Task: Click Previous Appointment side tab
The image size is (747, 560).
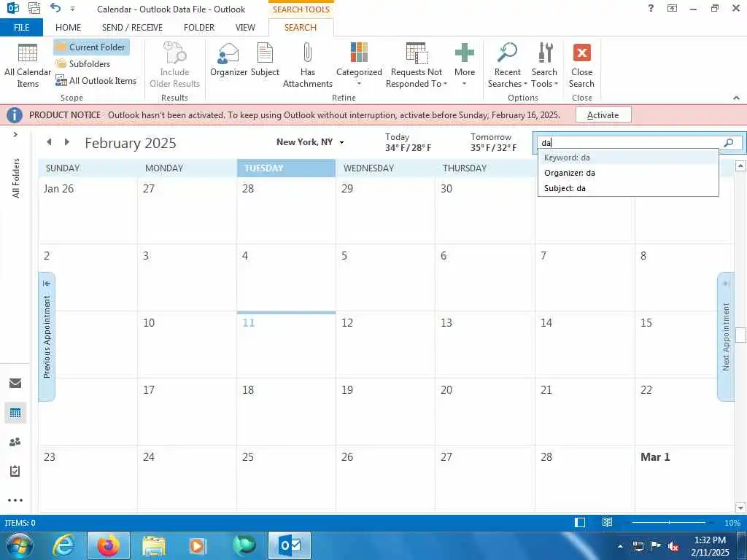Action: coord(47,336)
